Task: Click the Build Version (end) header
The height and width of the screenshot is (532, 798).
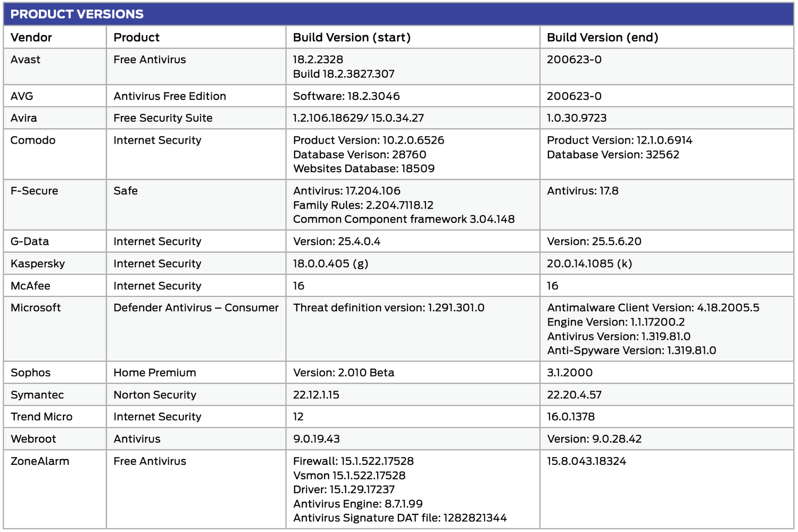Action: tap(603, 37)
